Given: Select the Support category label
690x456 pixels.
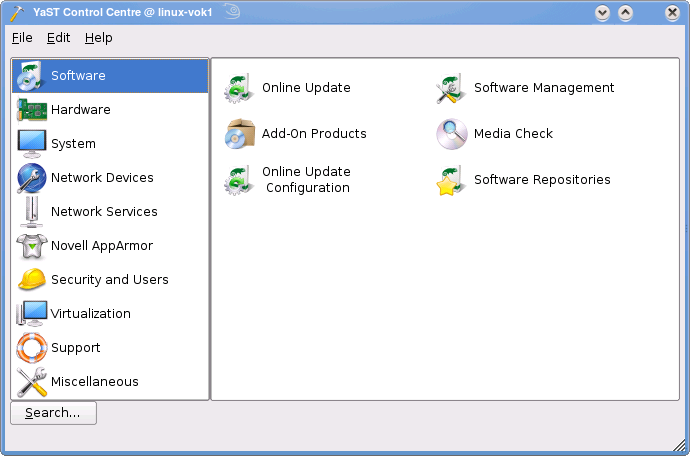Looking at the screenshot, I should coord(76,348).
